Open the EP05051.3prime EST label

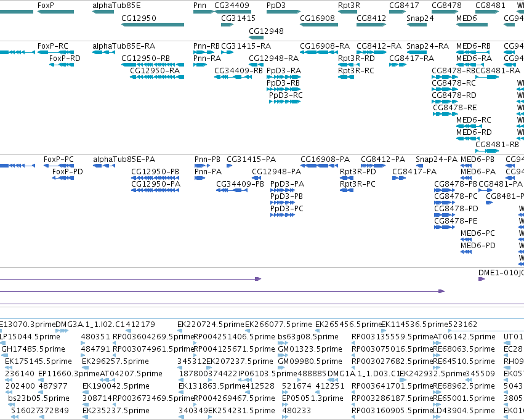pos(312,398)
